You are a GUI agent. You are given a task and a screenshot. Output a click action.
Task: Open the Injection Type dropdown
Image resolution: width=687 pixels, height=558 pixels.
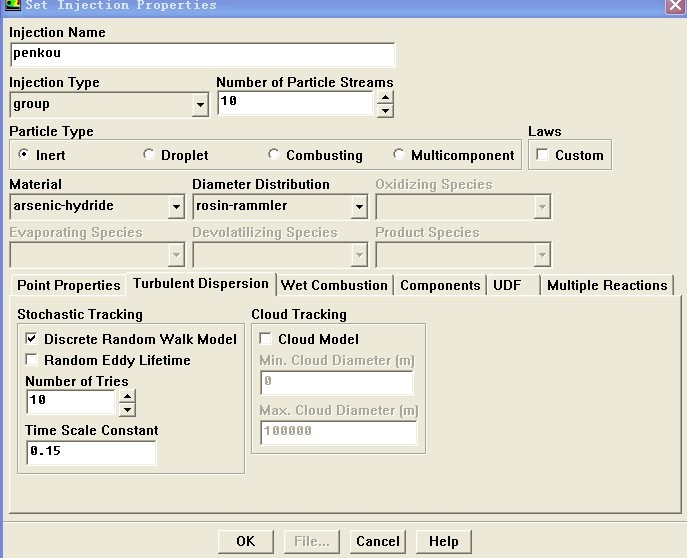coord(200,104)
